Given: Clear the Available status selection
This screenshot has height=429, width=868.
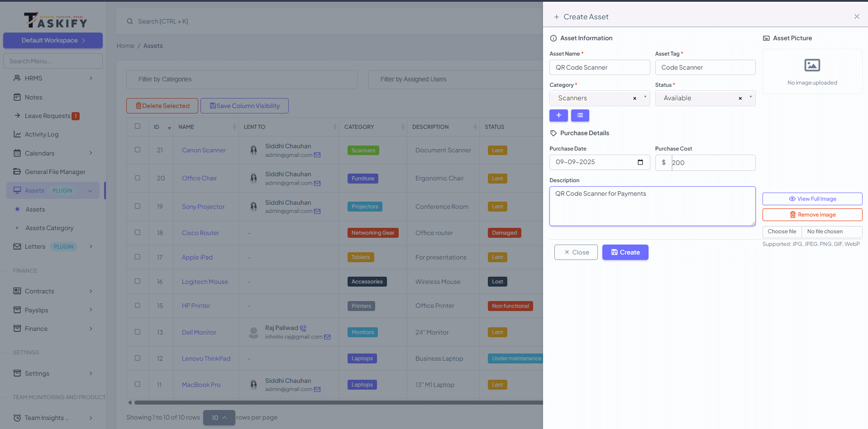Looking at the screenshot, I should pos(740,99).
